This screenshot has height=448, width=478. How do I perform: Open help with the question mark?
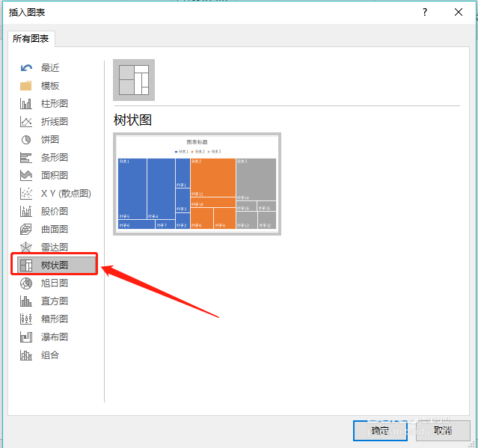[425, 12]
